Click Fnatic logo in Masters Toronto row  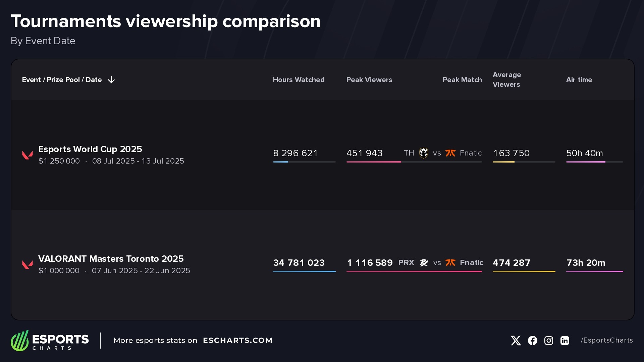450,263
